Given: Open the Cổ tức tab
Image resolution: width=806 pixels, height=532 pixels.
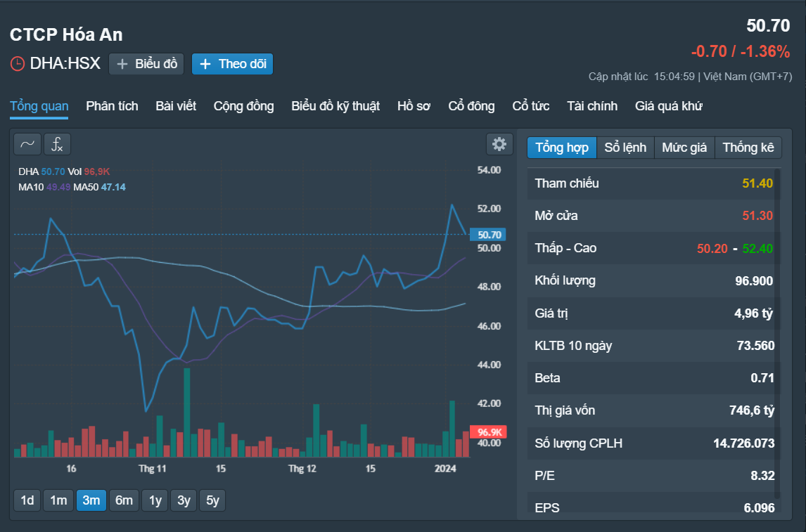Looking at the screenshot, I should [531, 106].
